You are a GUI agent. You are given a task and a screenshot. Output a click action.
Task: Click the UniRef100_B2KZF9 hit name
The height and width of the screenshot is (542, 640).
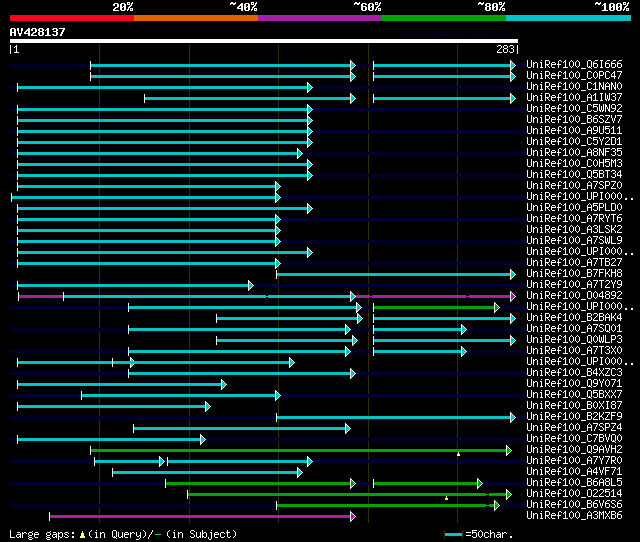pyautogui.click(x=574, y=417)
